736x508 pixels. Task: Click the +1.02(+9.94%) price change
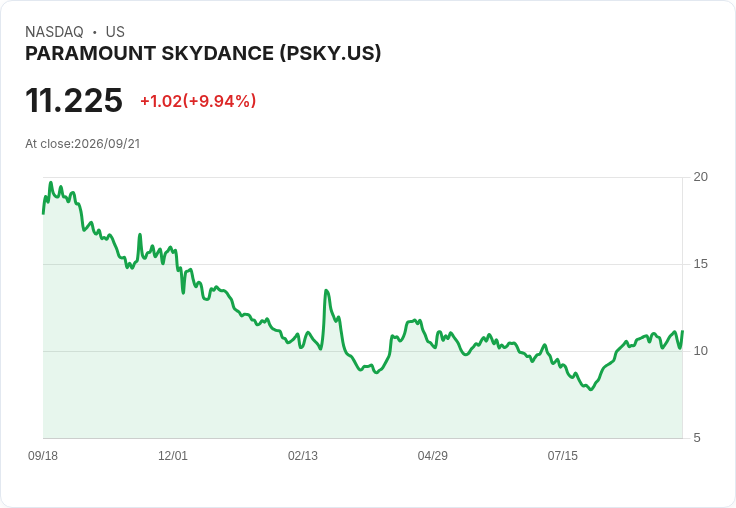coord(198,101)
